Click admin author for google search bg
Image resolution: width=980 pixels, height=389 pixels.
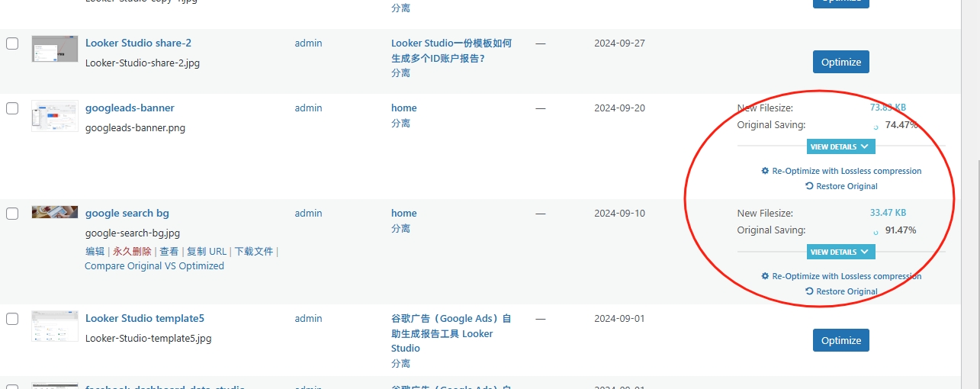308,214
